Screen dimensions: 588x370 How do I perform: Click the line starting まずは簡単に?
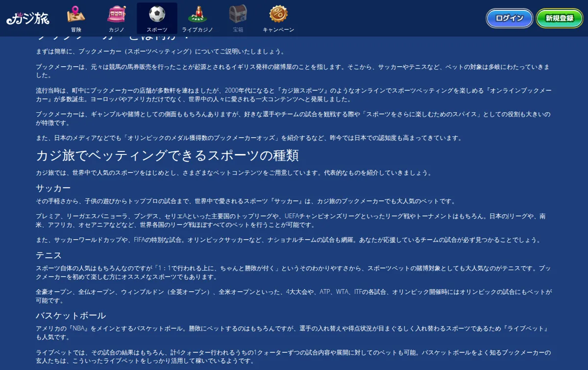pos(160,51)
